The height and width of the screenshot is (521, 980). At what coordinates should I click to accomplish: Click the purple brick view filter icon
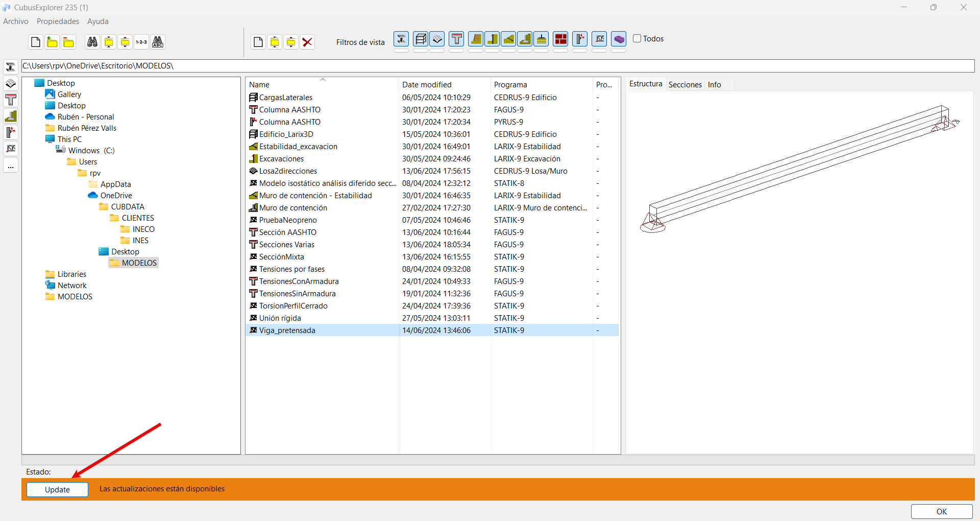tap(619, 39)
